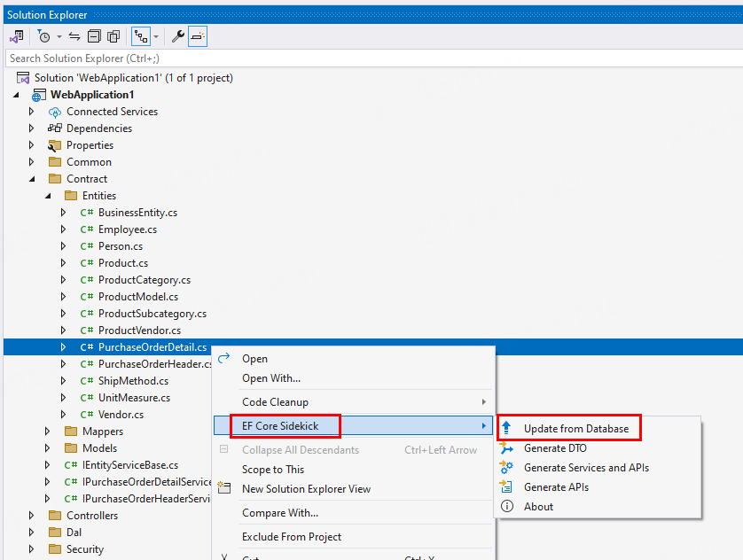Toggle the Preview Selected Items button

click(x=198, y=36)
